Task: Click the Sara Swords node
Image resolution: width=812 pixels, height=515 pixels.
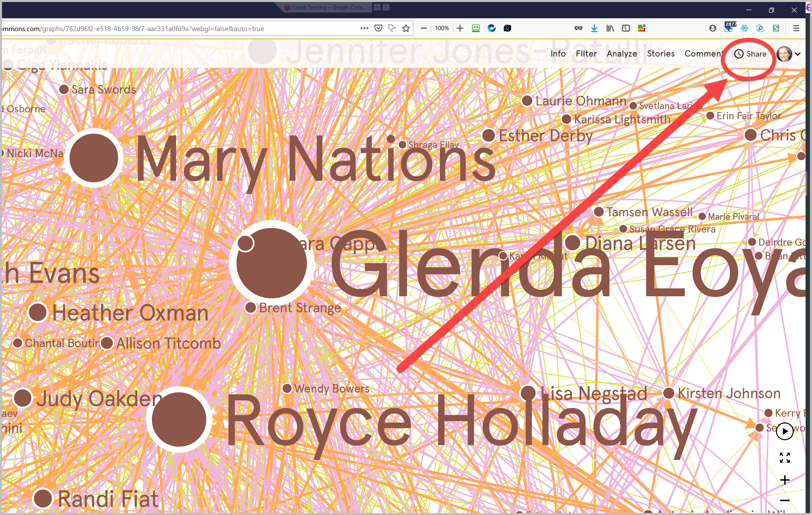Action: coord(64,89)
